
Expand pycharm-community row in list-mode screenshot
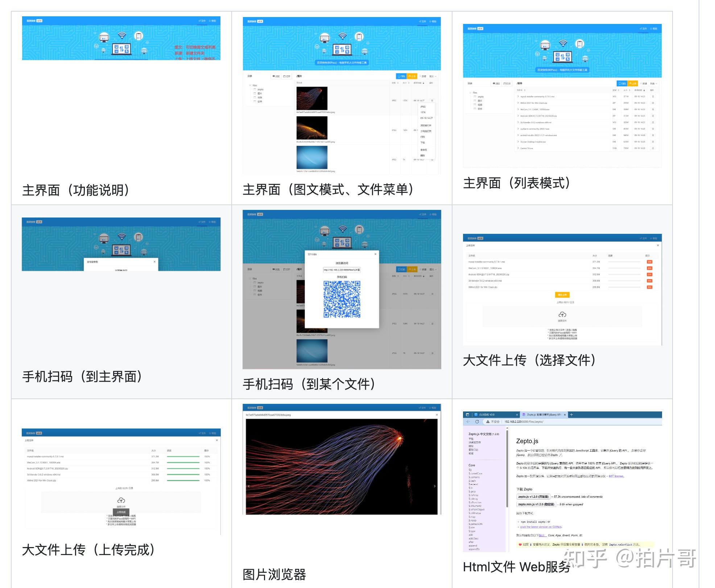518,129
